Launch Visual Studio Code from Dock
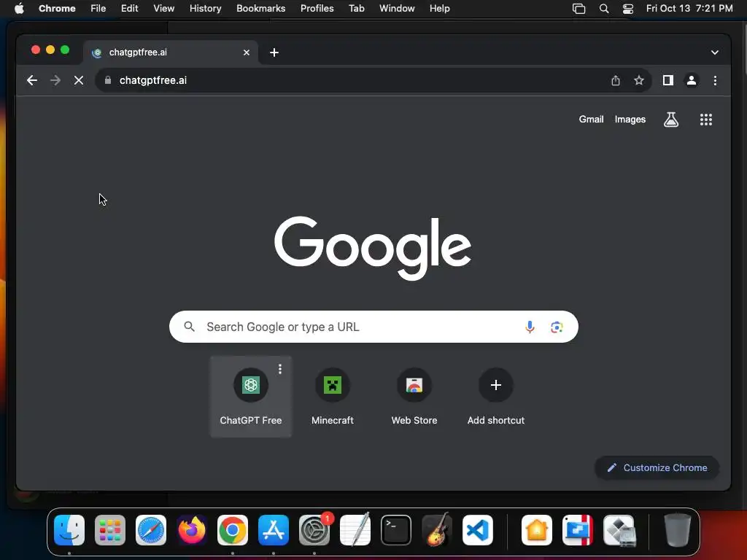747x560 pixels. [477, 530]
